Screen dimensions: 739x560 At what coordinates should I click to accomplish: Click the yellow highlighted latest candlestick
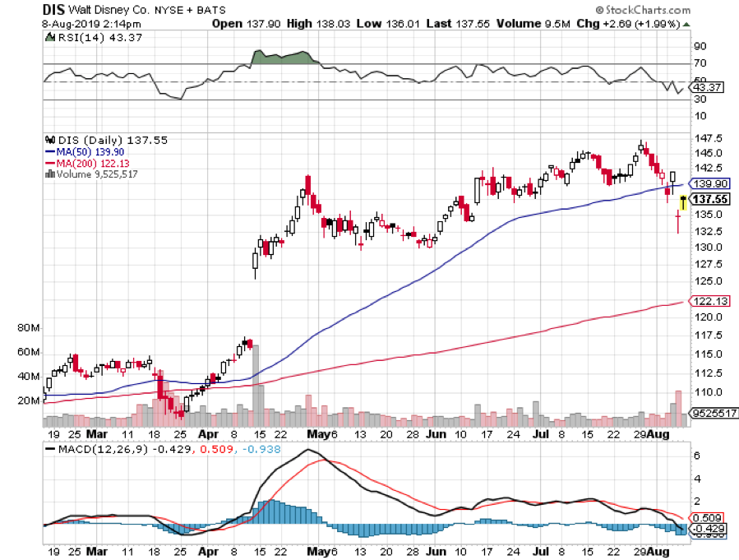click(x=683, y=201)
